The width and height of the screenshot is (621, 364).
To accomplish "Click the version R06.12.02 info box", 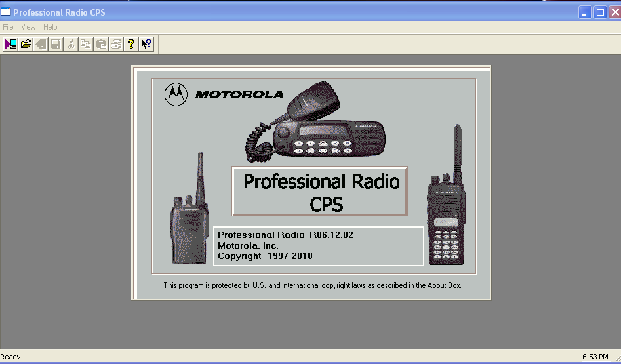I will (319, 246).
